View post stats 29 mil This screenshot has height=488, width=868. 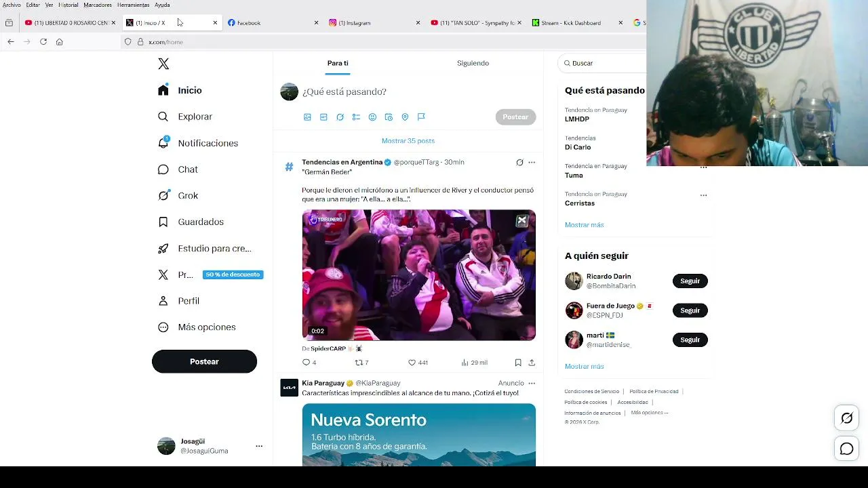point(474,363)
